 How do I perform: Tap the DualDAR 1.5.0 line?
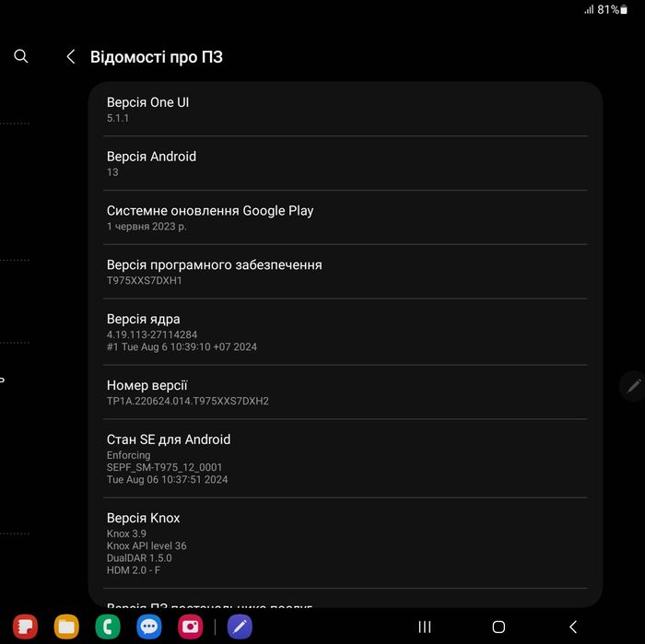(139, 558)
